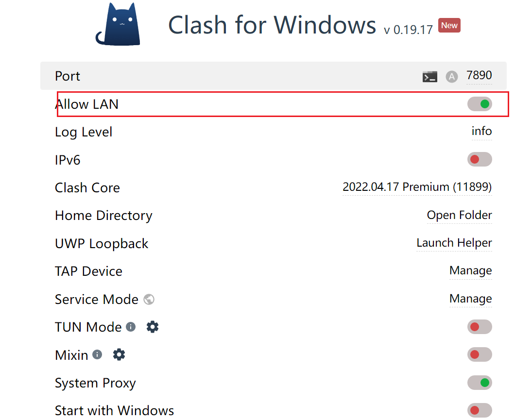Screen dimensions: 532x420
Task: Click the TUN Mode label
Action: 88,327
